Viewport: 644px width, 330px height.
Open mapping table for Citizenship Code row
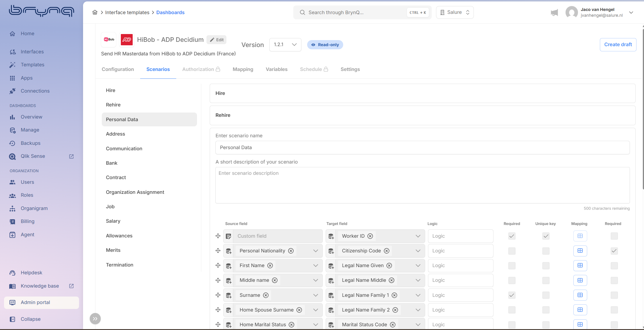pos(580,251)
